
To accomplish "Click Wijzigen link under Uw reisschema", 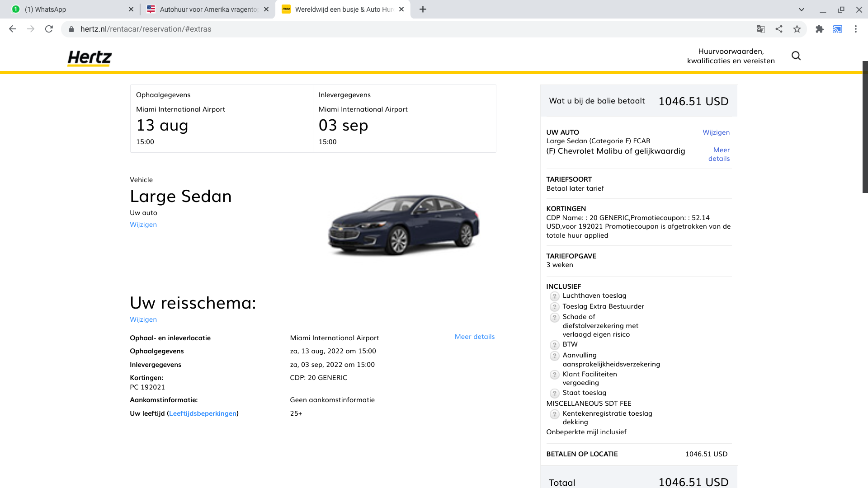I will click(x=143, y=319).
